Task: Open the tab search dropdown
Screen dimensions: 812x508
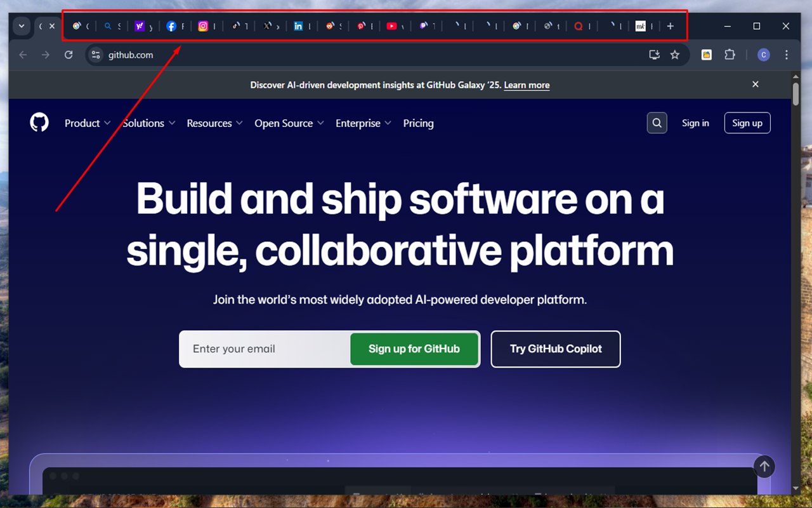Action: tap(22, 26)
